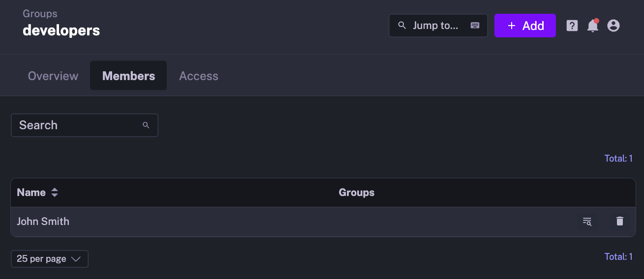Delete John Smith using the trash icon
The width and height of the screenshot is (644, 279).
(620, 222)
